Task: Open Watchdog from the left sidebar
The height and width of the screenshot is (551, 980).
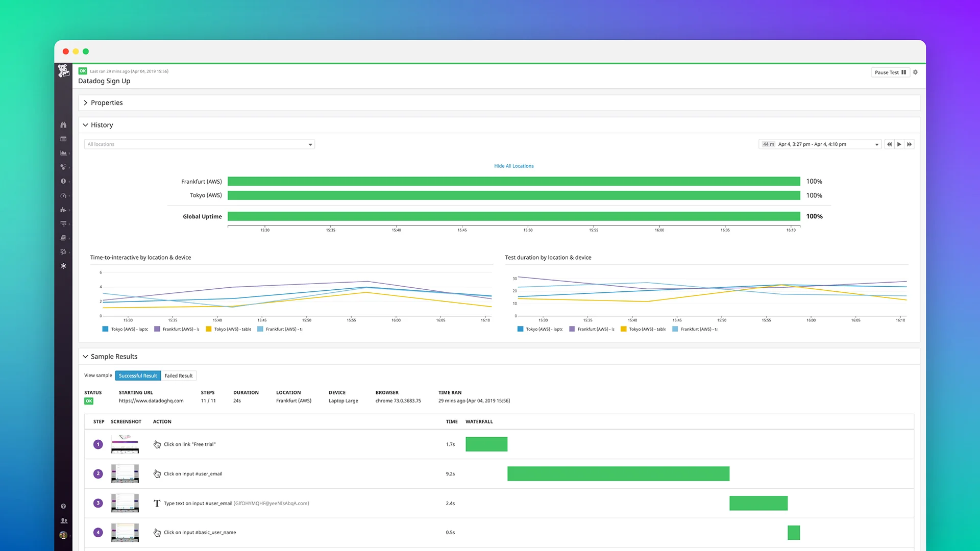Action: coord(63,124)
